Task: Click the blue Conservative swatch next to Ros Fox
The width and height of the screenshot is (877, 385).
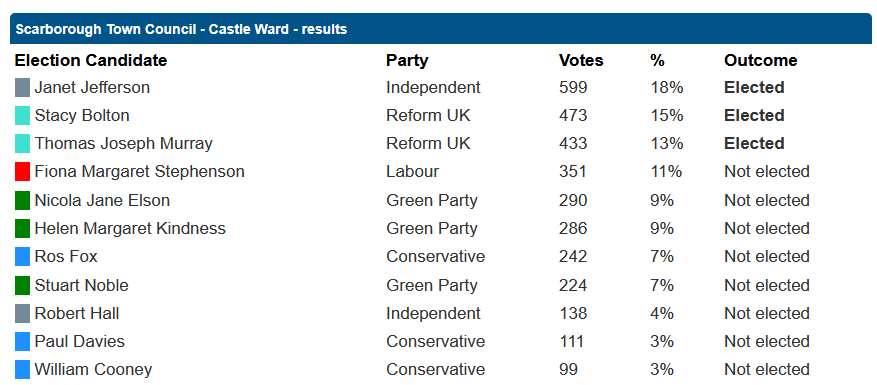Action: [22, 257]
